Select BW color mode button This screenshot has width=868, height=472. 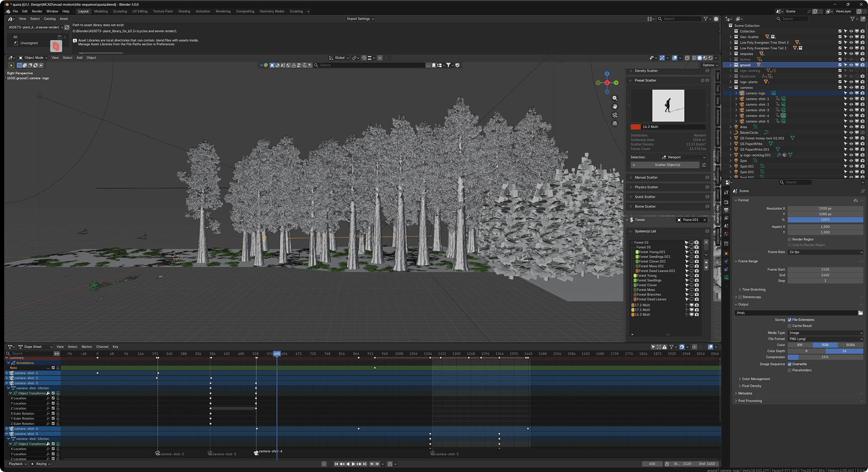point(800,345)
